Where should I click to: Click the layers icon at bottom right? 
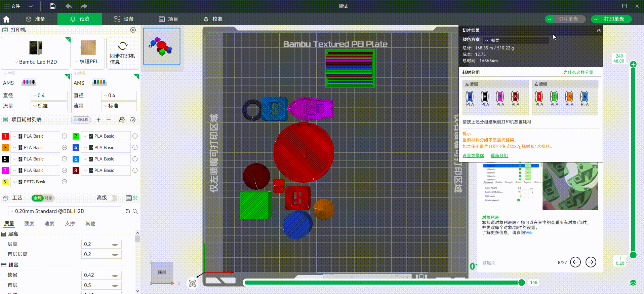pyautogui.click(x=633, y=283)
